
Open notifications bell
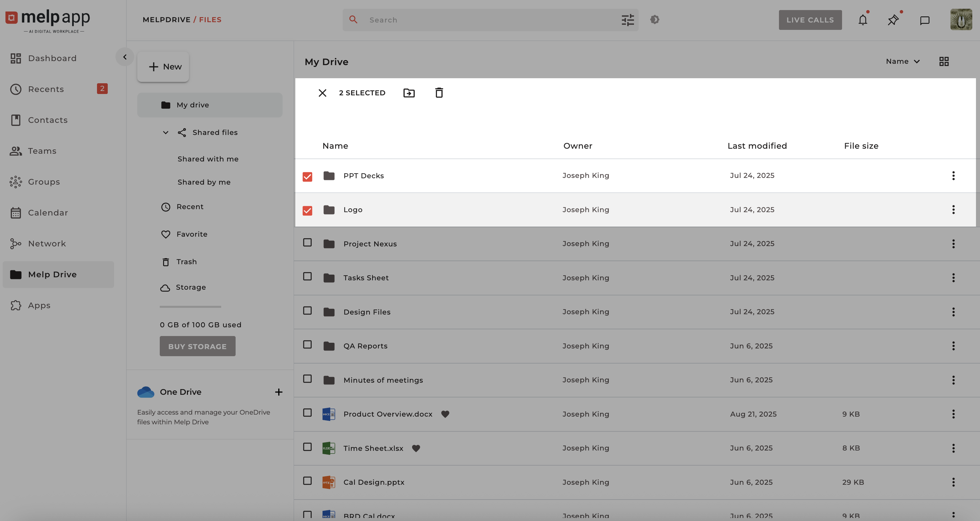863,20
